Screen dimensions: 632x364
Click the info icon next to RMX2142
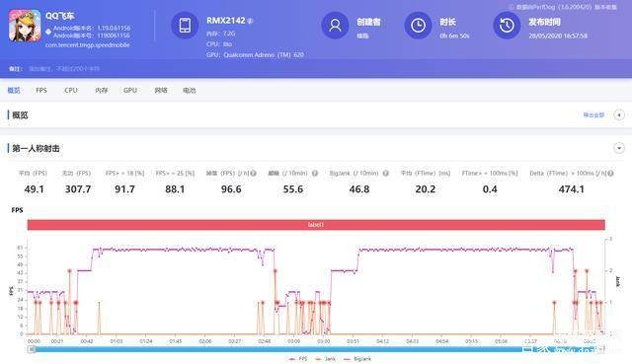click(x=250, y=21)
